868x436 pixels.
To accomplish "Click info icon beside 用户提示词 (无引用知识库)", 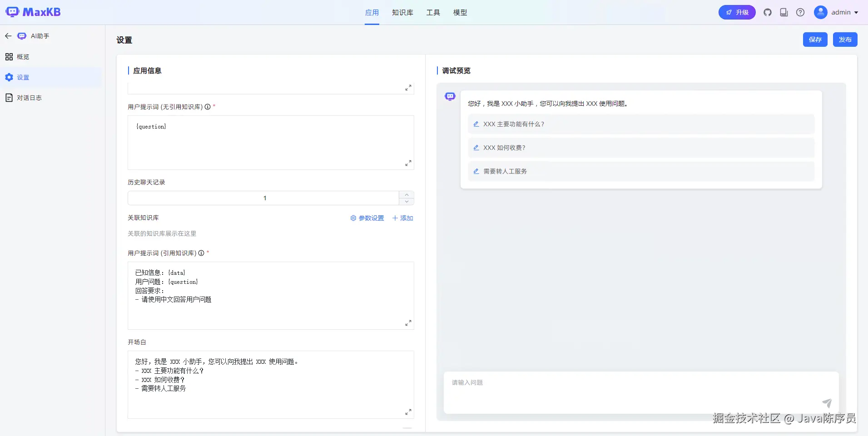I will [x=208, y=107].
